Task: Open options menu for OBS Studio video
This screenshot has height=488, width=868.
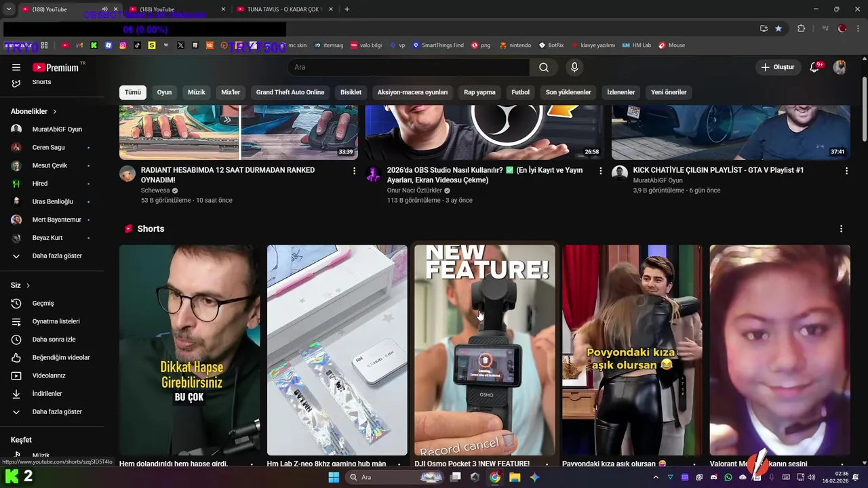Action: pos(600,171)
